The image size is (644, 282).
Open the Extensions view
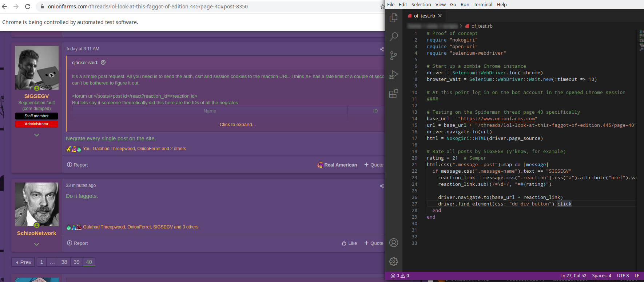click(394, 94)
